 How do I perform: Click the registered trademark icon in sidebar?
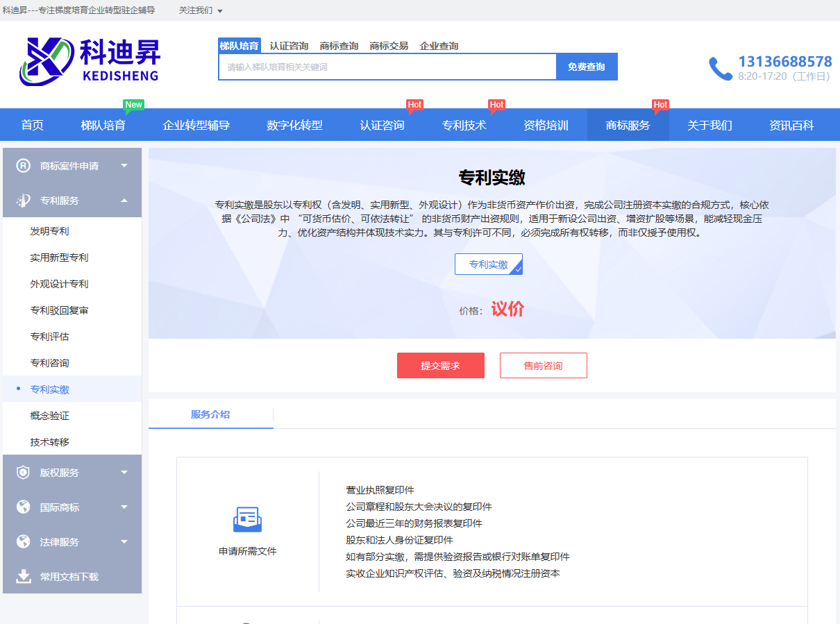[x=24, y=166]
